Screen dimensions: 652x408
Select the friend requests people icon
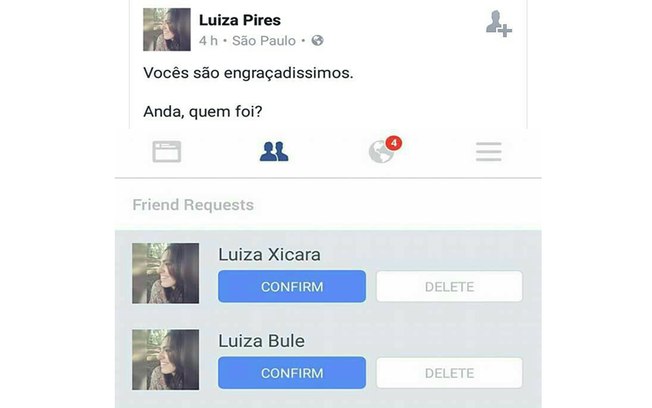274,151
